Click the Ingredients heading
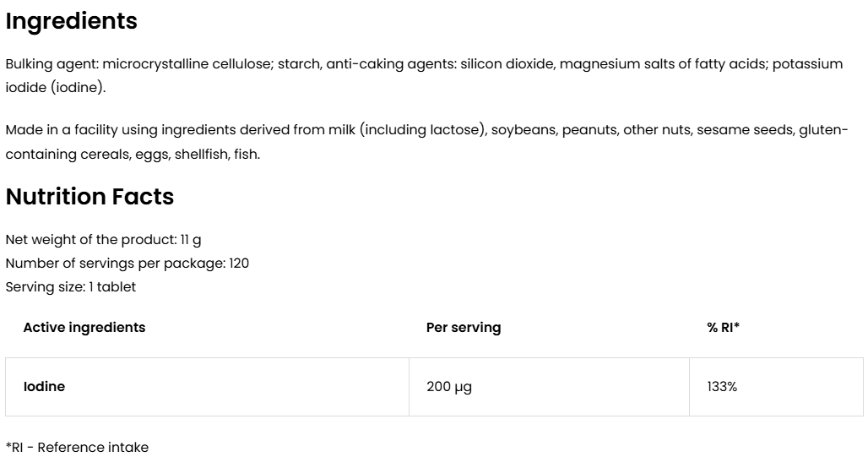868x457 pixels. 71,21
